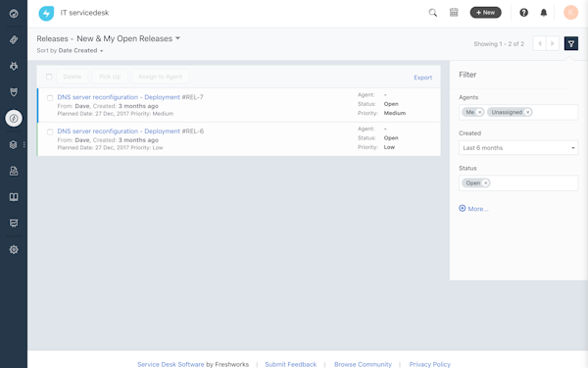Open Browse Community footer link
Screen dimensions: 588x368
click(363, 364)
